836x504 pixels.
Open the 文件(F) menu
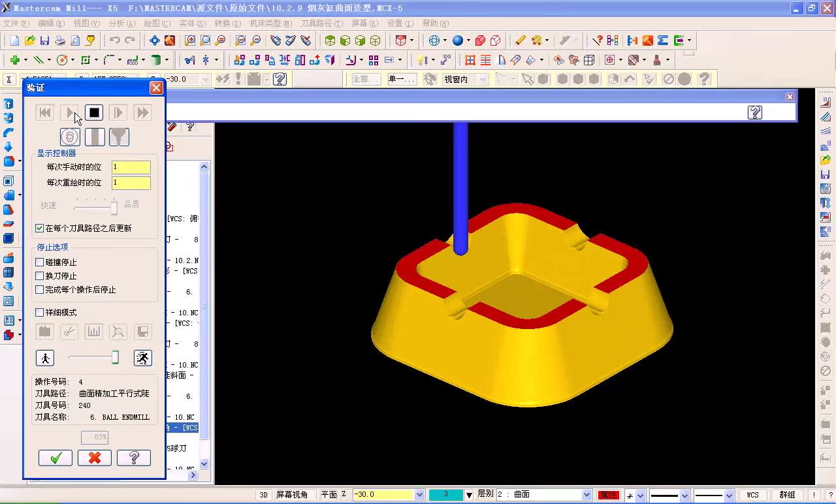(x=16, y=24)
